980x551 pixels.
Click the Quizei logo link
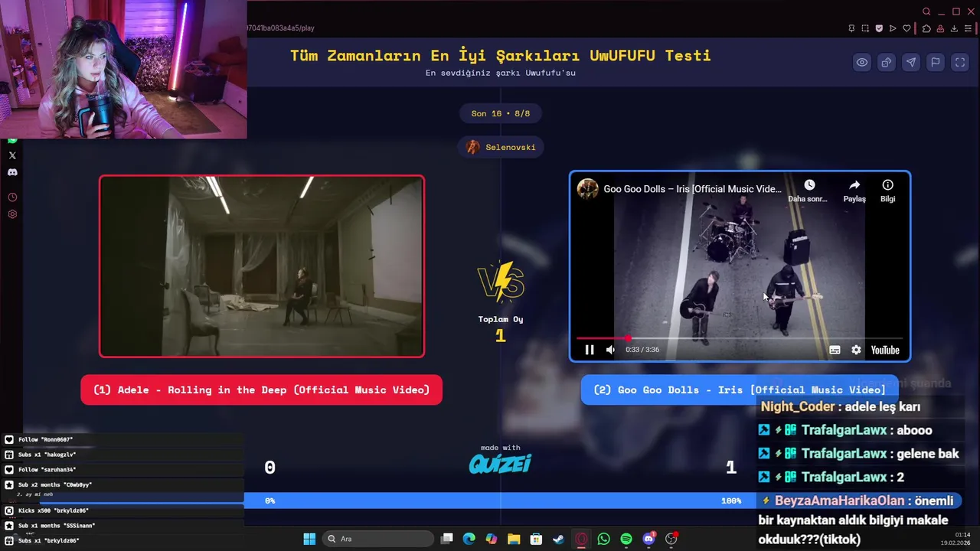500,464
